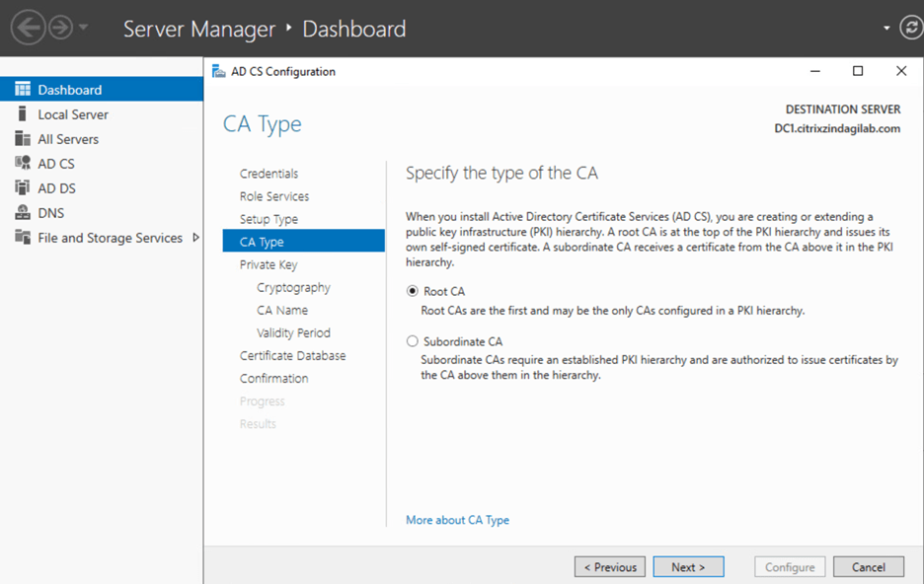Screen dimensions: 924x584
Task: Open the More about CA Type link
Action: 457,520
